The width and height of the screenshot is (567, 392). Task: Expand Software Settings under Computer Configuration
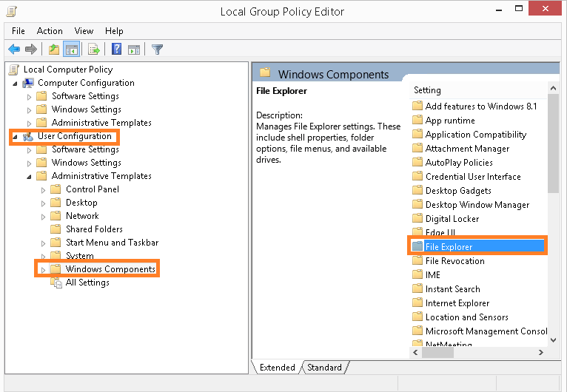[30, 97]
